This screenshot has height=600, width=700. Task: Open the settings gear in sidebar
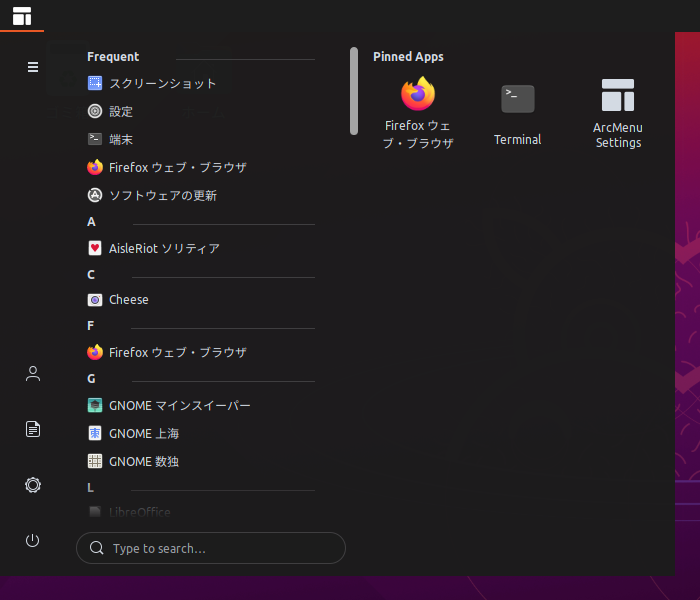coord(33,485)
